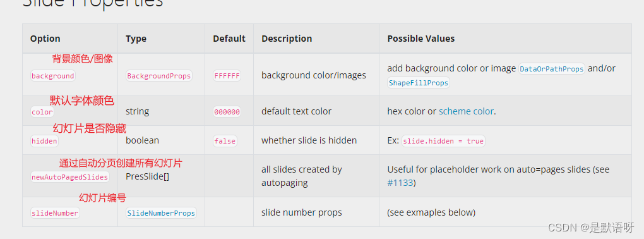
Task: Click the FFFFFF default value
Action: [x=227, y=76]
